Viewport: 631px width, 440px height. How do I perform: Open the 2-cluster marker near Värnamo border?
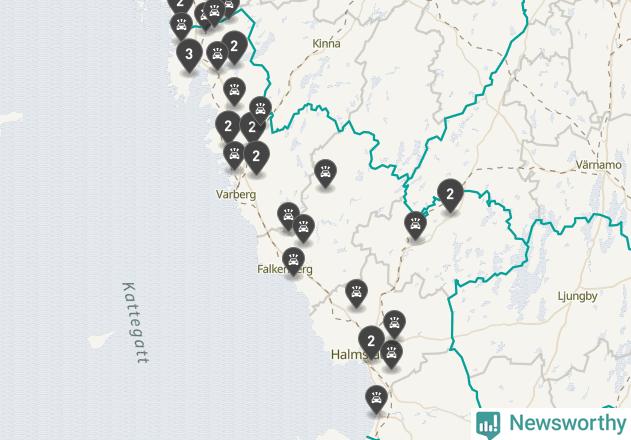pos(450,196)
